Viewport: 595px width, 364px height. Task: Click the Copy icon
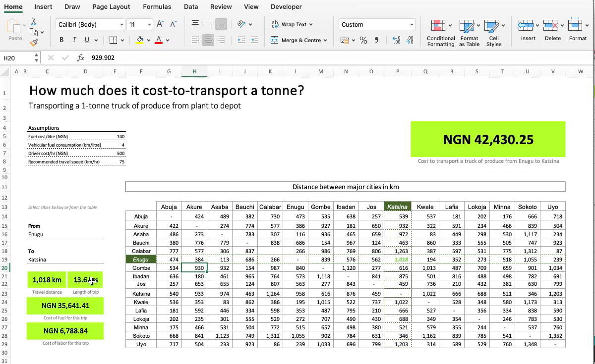[x=33, y=32]
